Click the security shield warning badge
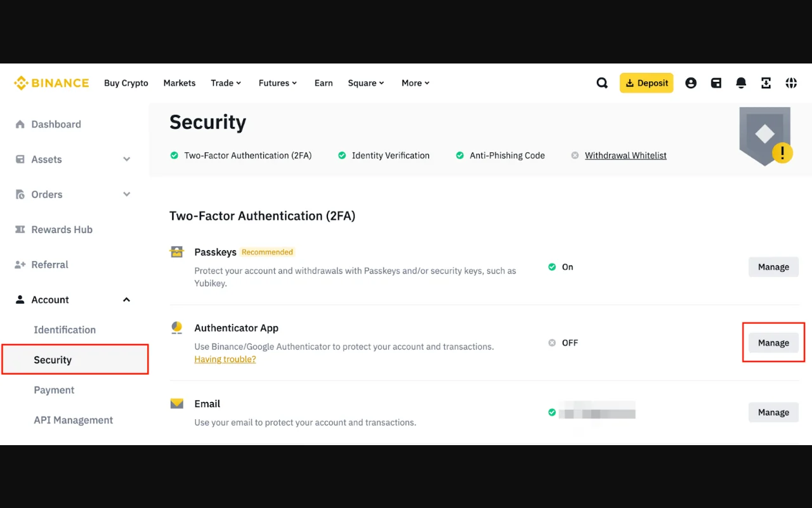The width and height of the screenshot is (812, 508). pos(765,136)
